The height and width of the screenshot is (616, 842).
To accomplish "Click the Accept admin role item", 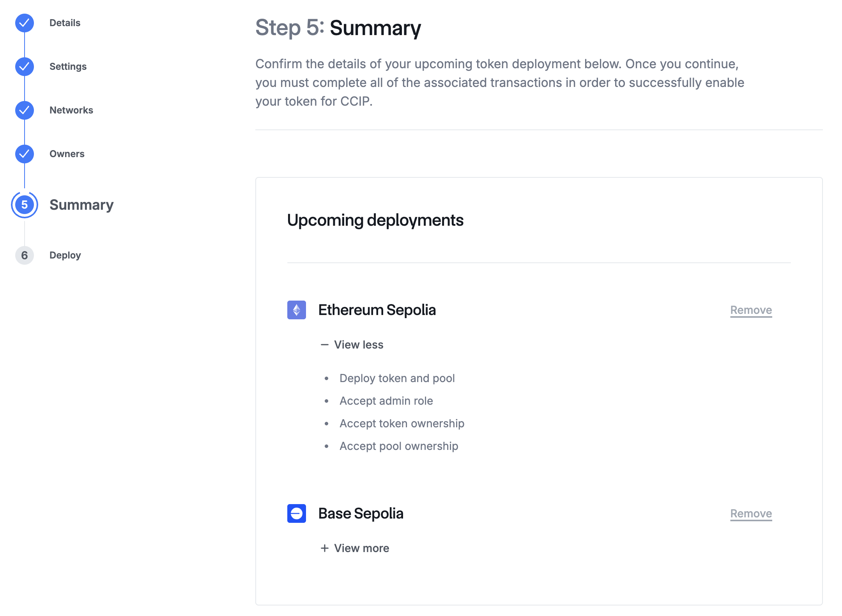I will tap(386, 400).
